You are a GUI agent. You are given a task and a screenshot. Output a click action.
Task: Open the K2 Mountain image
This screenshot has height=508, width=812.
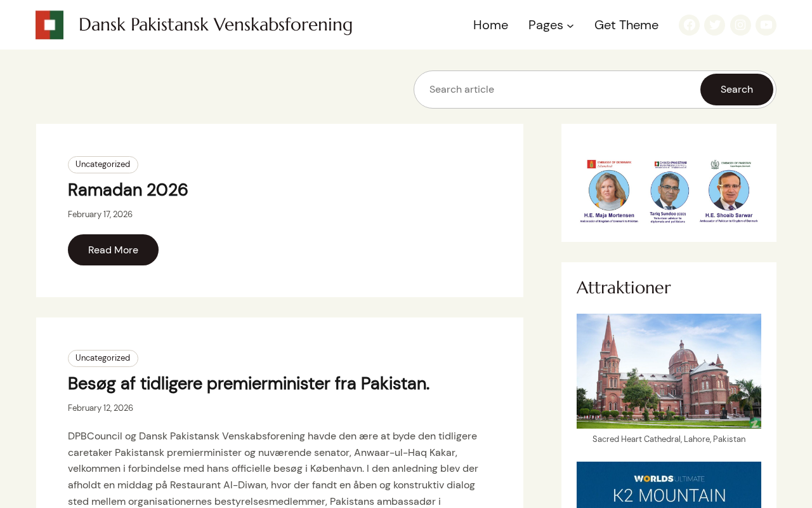[x=669, y=485]
